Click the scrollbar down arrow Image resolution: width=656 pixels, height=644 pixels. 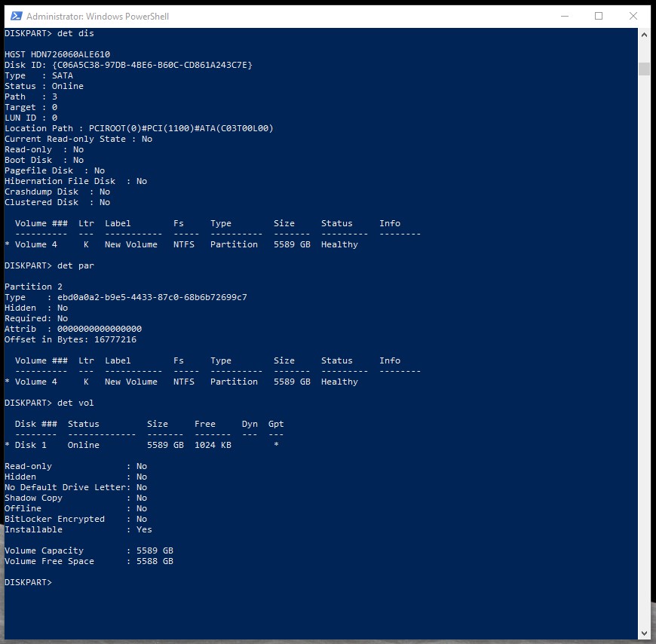(x=644, y=633)
